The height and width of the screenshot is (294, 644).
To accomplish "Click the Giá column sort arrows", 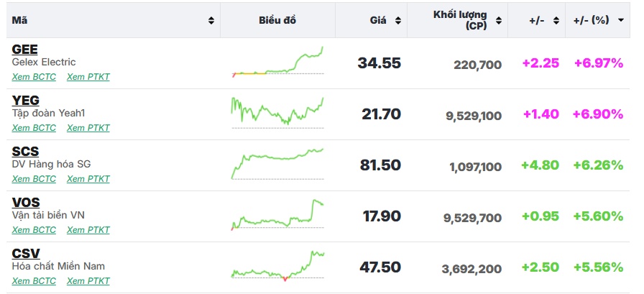I will click(x=398, y=20).
